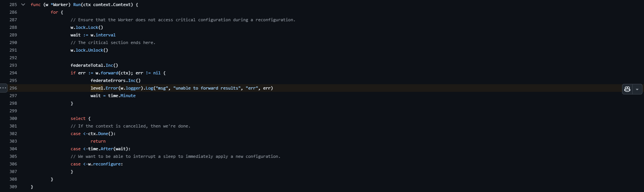Image resolution: width=644 pixels, height=192 pixels.
Task: Expand Copilot dropdown arrow beside icon
Action: [x=637, y=89]
